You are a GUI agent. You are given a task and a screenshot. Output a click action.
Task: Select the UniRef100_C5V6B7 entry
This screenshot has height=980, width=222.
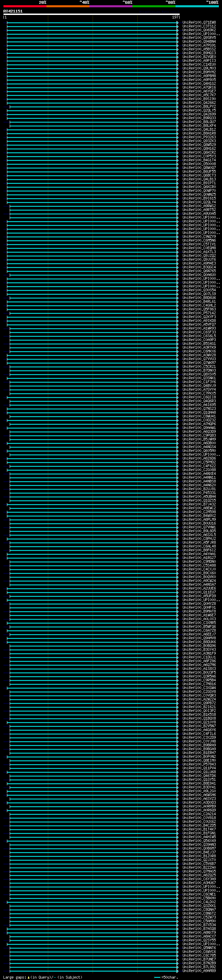(x=199, y=864)
